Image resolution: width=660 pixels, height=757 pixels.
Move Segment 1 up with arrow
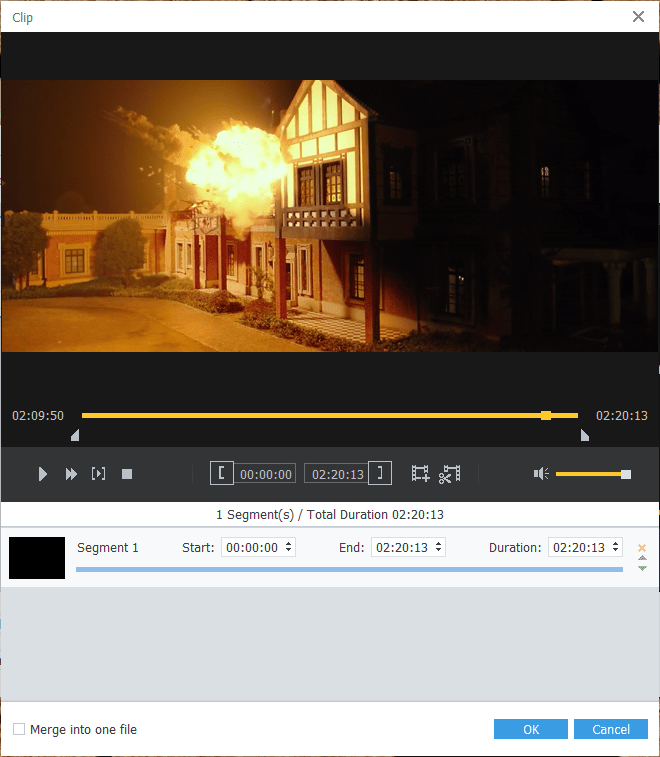pos(642,558)
